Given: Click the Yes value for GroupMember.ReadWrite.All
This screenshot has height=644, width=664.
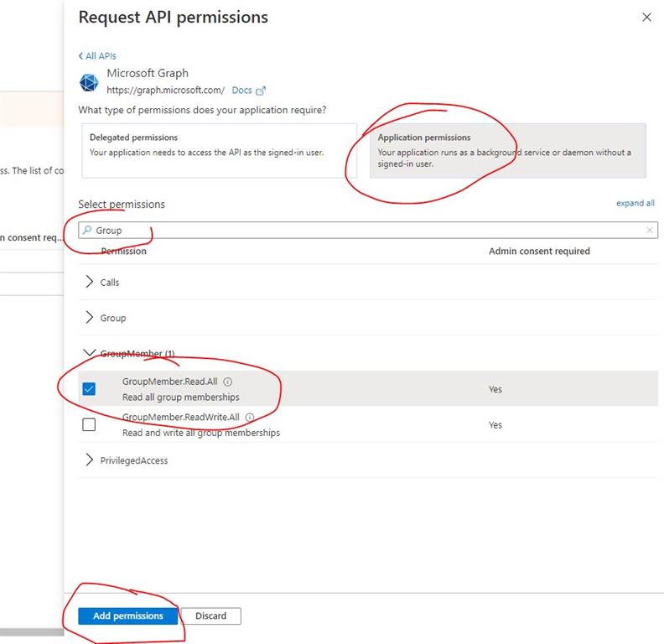Looking at the screenshot, I should [x=495, y=424].
